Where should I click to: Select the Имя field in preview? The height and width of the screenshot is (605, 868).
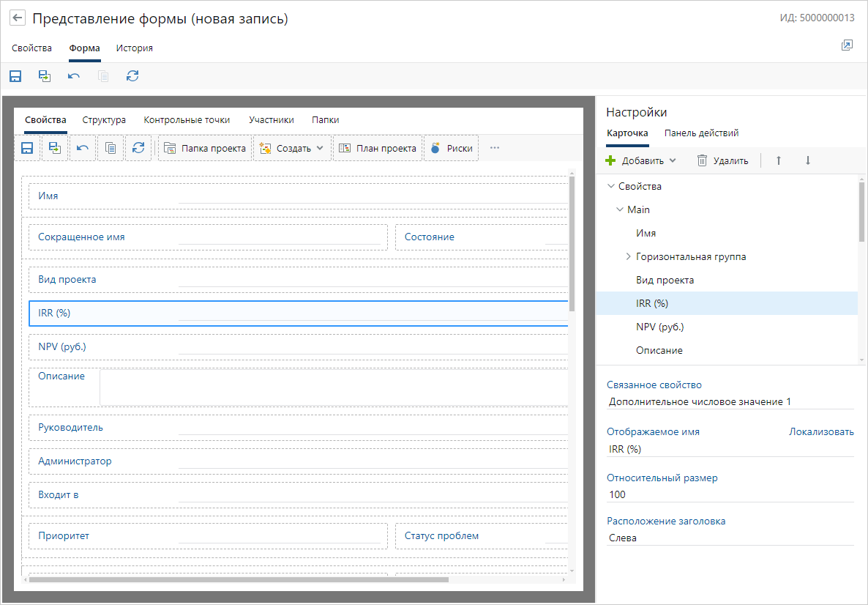pos(299,196)
